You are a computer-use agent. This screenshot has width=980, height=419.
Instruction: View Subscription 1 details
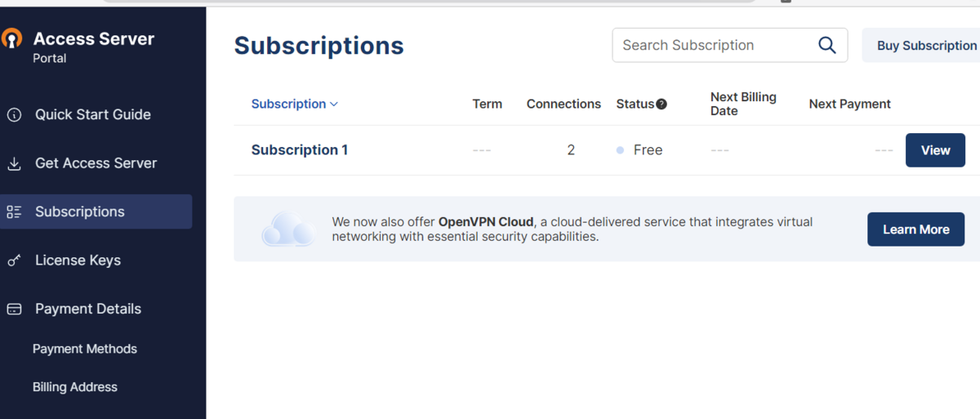tap(935, 150)
